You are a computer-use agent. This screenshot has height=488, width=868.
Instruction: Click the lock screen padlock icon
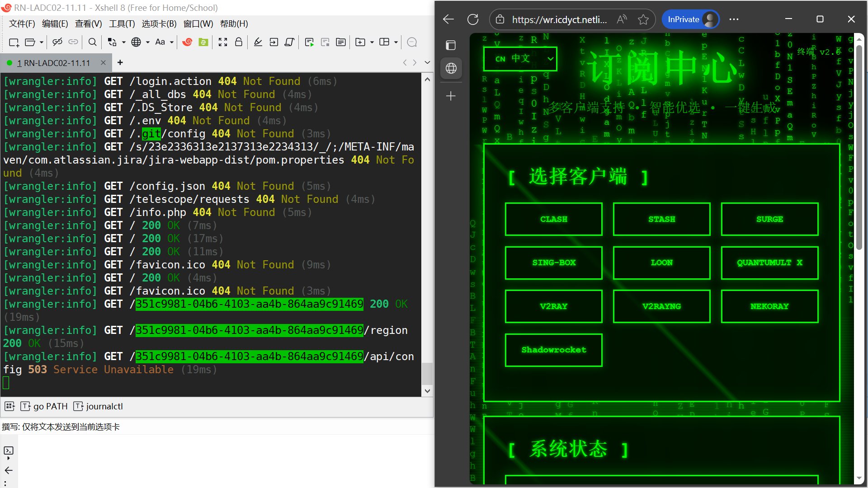[x=239, y=42]
